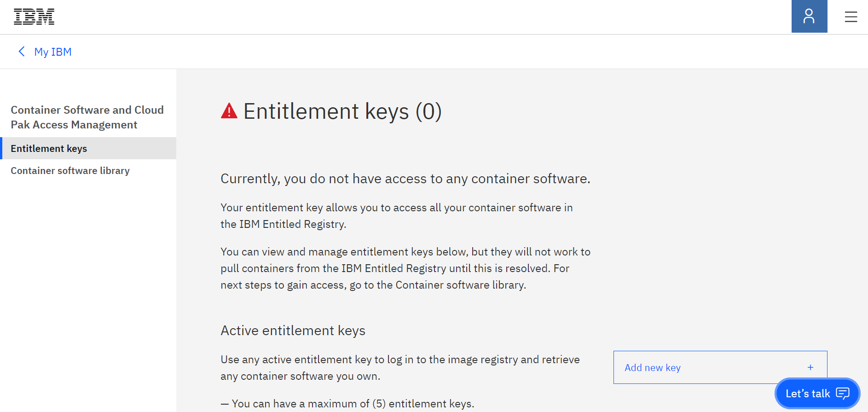Screen dimensions: 868x412
Task: Click the Entitlement keys (0) title
Action: point(342,111)
